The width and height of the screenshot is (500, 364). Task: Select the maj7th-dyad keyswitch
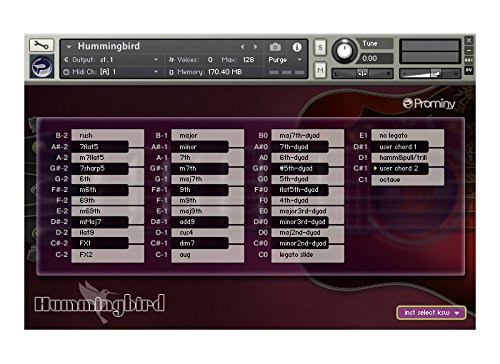click(308, 135)
